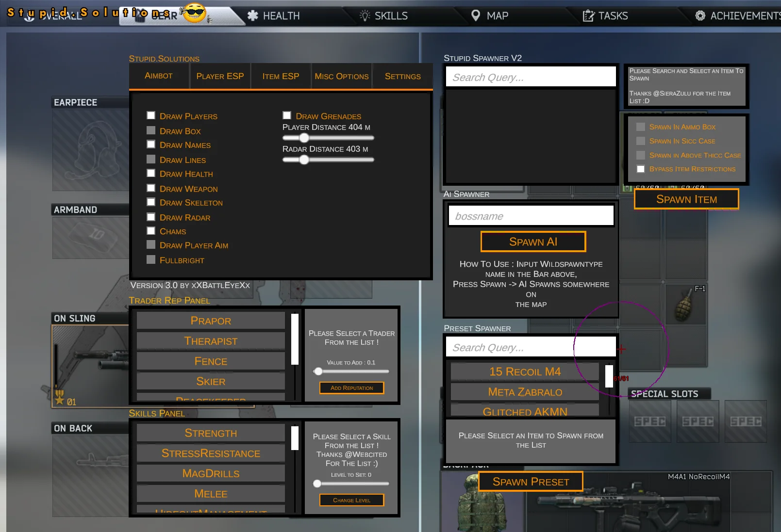Open the Health tab in the top bar

click(x=273, y=16)
